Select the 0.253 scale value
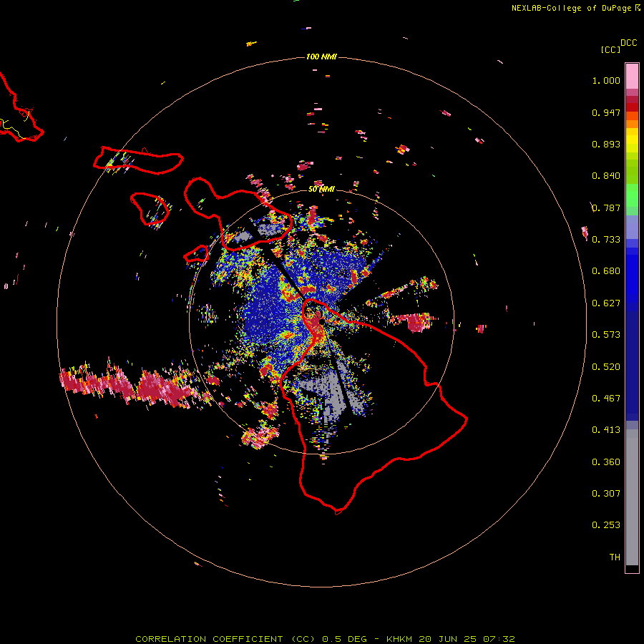Screen dimensions: 644x644 (x=606, y=525)
